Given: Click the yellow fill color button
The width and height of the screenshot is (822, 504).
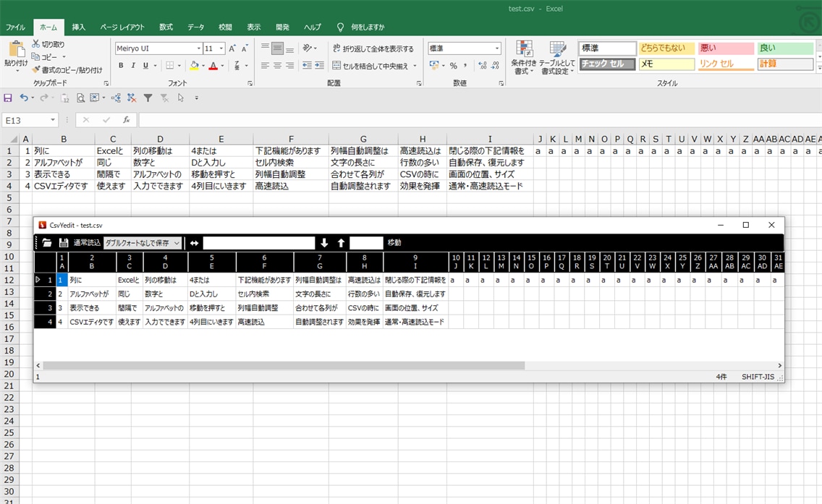Looking at the screenshot, I should pos(194,66).
